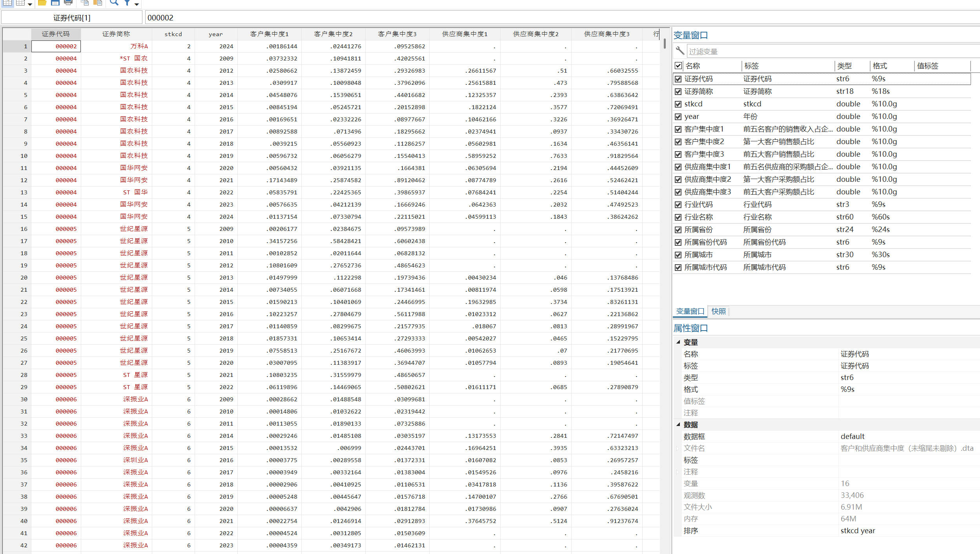Uncheck the stkcd variable checkbox

tap(678, 104)
